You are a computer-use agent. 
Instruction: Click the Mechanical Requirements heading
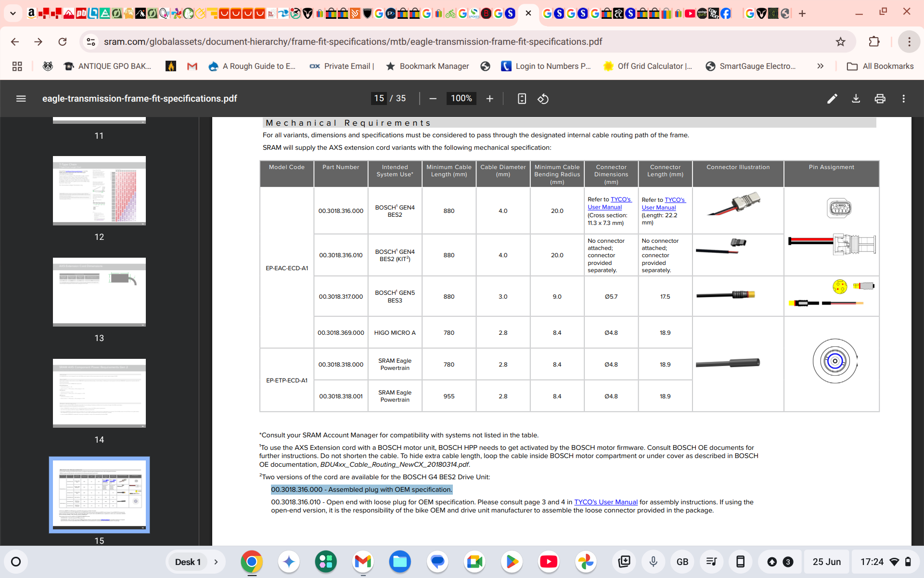(348, 123)
